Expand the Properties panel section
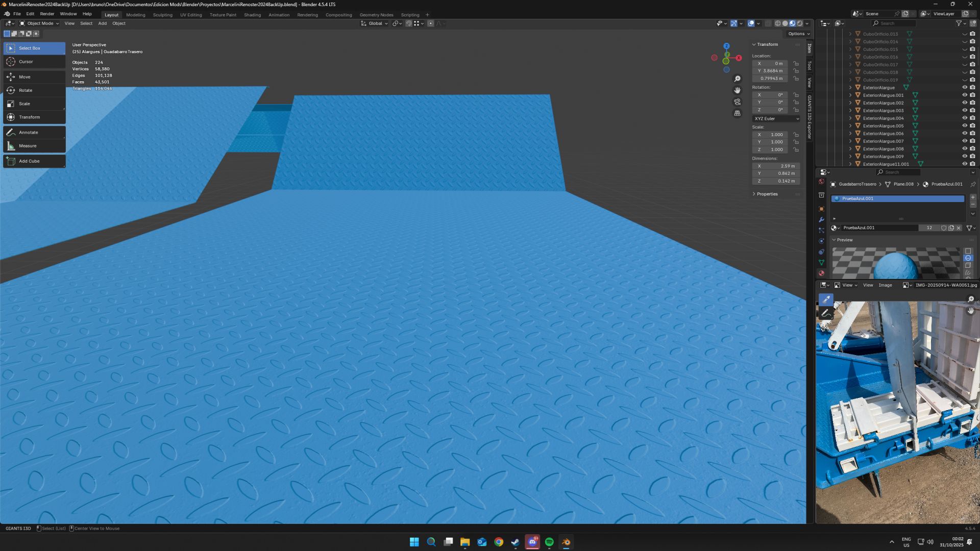This screenshot has width=980, height=551. point(767,194)
